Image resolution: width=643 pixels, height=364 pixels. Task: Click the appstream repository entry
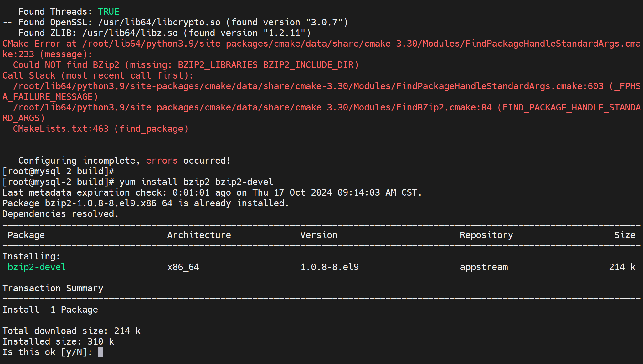pos(484,267)
